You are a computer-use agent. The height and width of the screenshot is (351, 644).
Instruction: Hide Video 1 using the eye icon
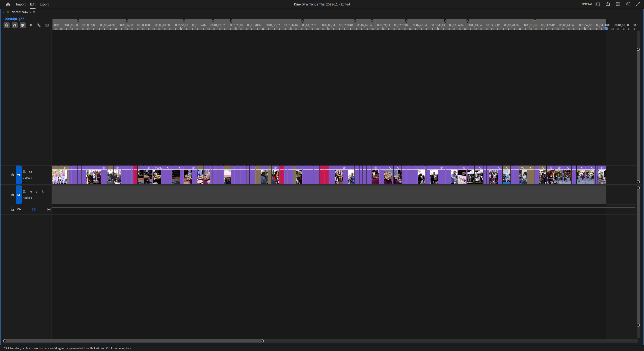pyautogui.click(x=31, y=172)
